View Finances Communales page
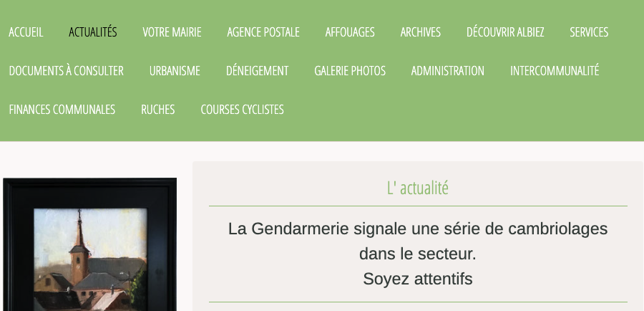Screen dimensions: 644x311 [x=62, y=110]
